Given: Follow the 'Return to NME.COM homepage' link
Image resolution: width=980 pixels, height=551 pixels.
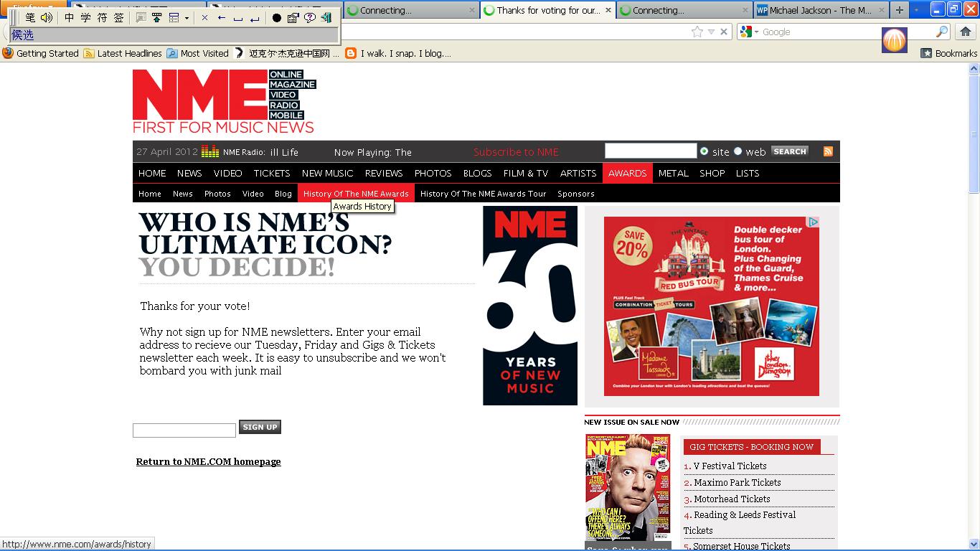Looking at the screenshot, I should (208, 461).
